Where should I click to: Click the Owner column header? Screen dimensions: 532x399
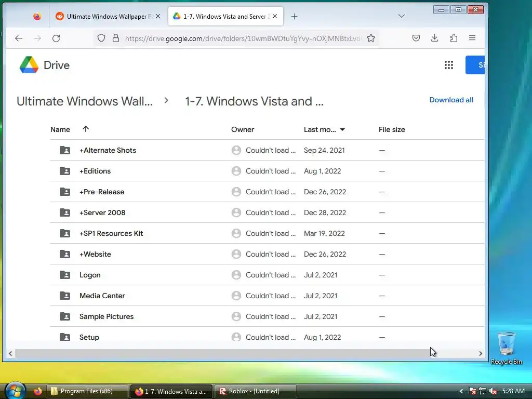click(x=243, y=129)
